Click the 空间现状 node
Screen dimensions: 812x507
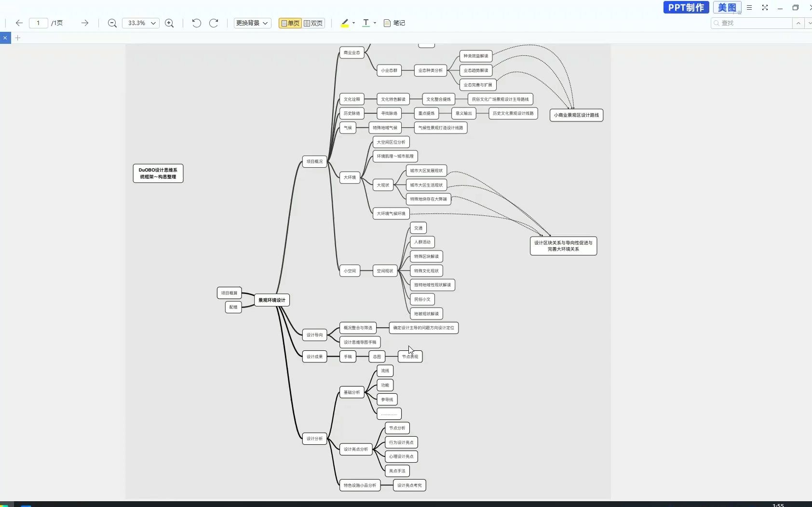click(x=385, y=271)
